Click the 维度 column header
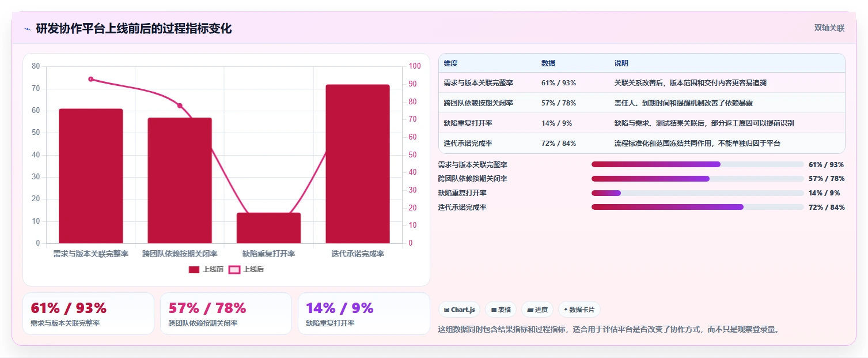868x358 pixels. pos(451,63)
